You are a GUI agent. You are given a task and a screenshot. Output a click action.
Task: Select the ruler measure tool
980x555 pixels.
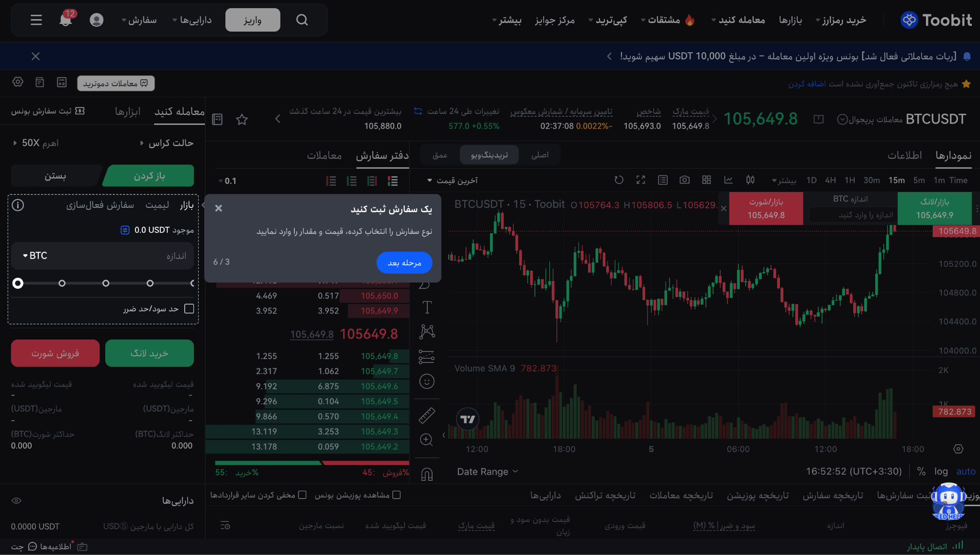coord(426,415)
